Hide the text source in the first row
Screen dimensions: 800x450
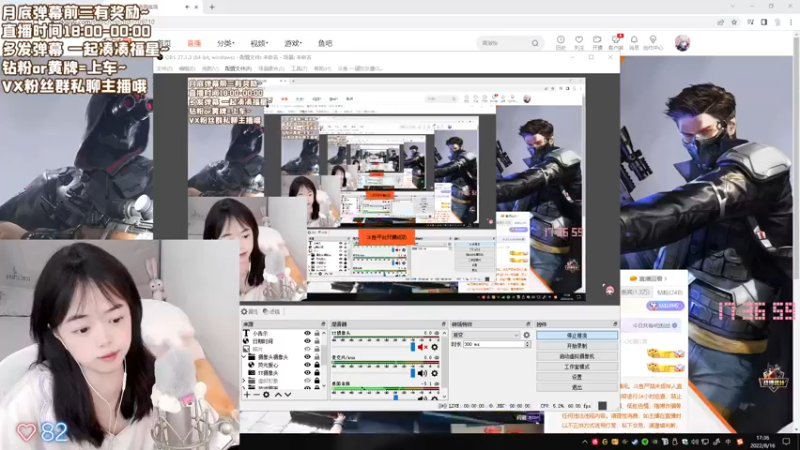(307, 333)
